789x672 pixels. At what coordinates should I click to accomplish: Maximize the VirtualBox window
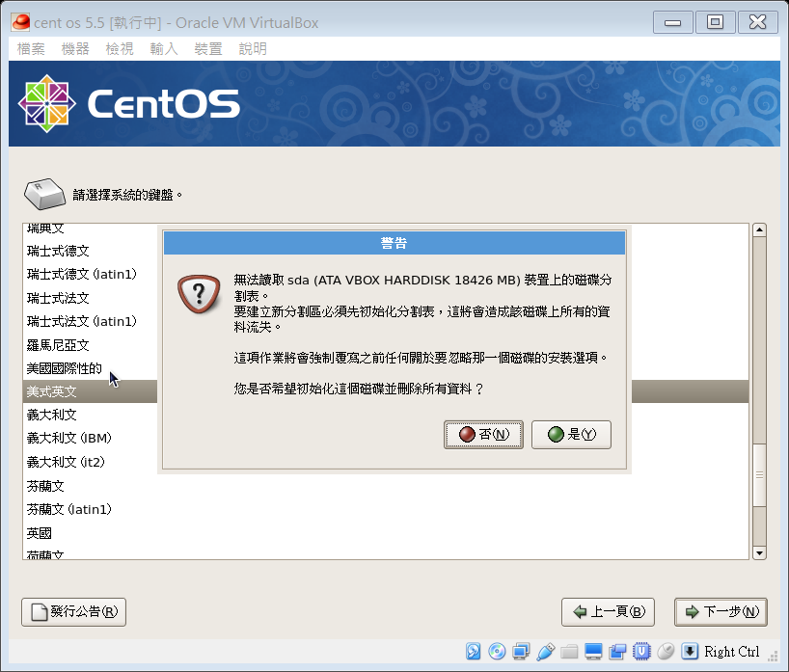(715, 22)
